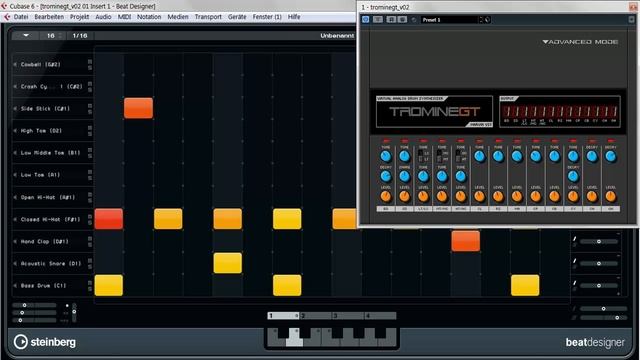Click the red Closed Hi-Hat step on beat one

click(109, 219)
